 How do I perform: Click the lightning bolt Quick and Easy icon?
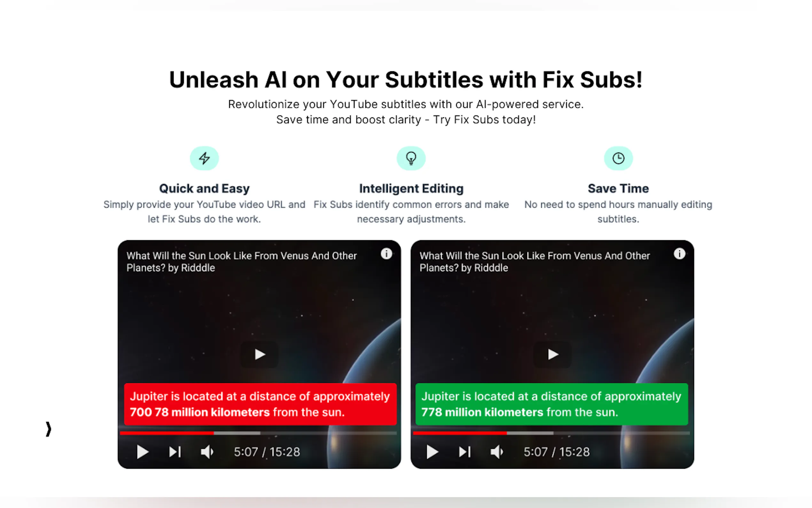click(x=204, y=158)
